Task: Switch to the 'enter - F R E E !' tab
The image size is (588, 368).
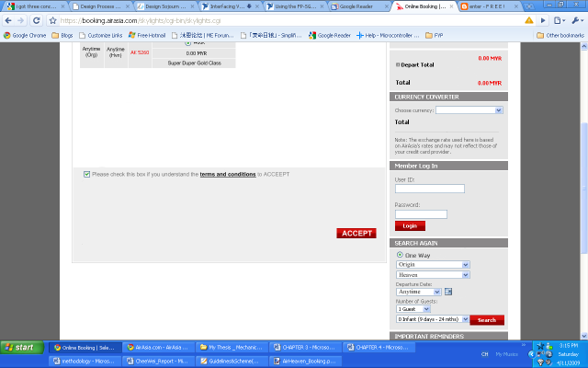Action: click(490, 6)
